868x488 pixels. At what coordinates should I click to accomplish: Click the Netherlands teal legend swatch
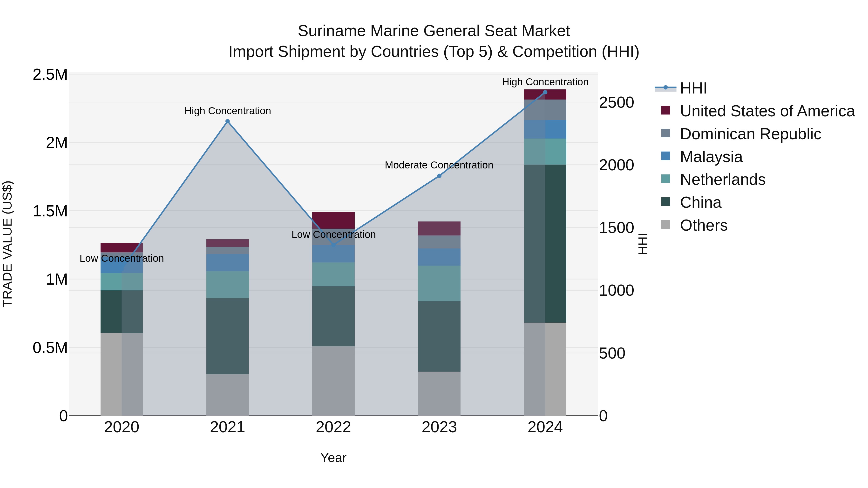coord(665,179)
